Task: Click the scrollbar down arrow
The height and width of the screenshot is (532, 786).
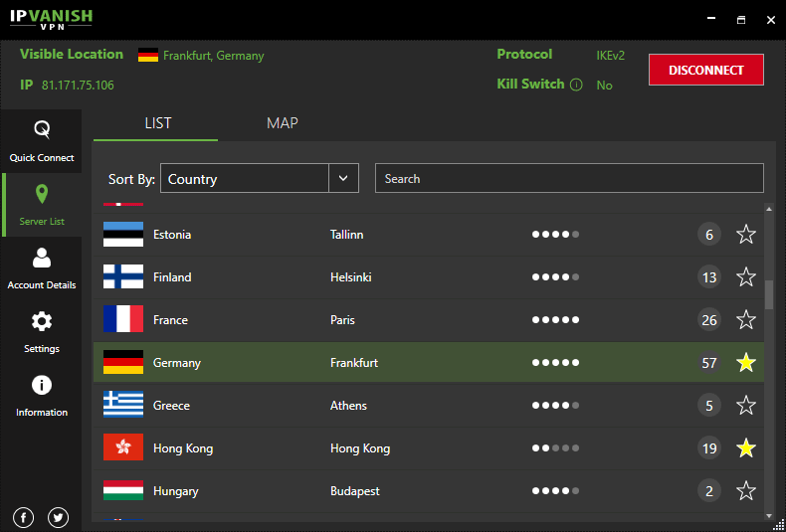Action: pos(769,516)
